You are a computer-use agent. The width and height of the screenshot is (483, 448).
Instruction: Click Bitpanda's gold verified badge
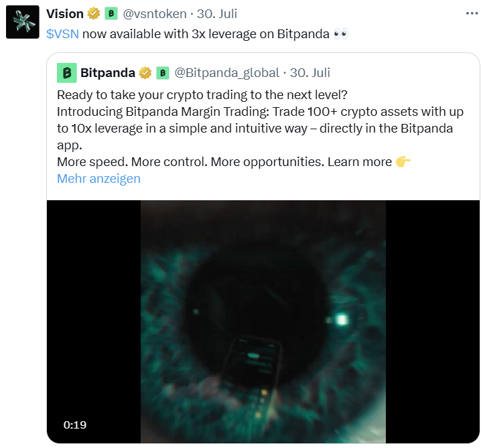(145, 73)
